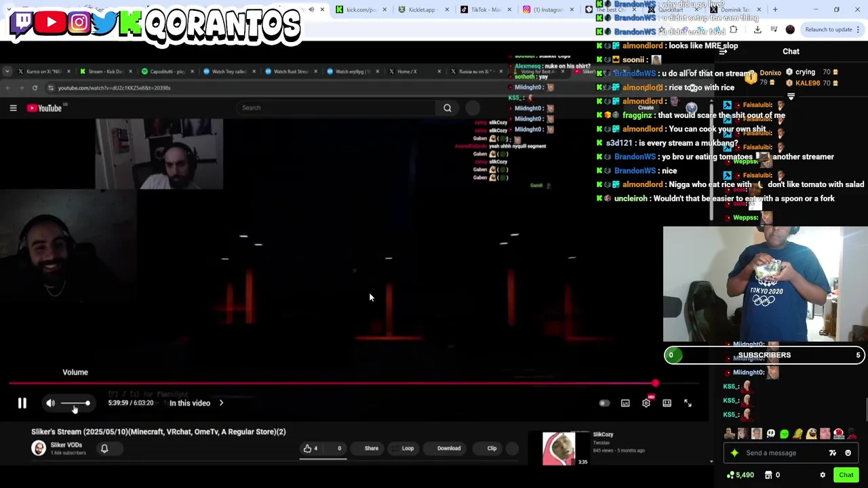Toggle autoplay switch in the player
Viewport: 868px width, 488px height.
tap(604, 403)
